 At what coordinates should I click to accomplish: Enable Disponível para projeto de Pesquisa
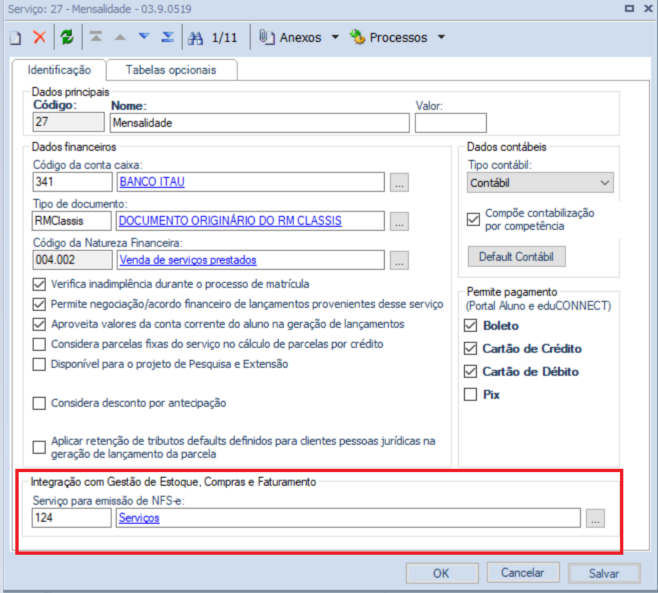coord(39,364)
